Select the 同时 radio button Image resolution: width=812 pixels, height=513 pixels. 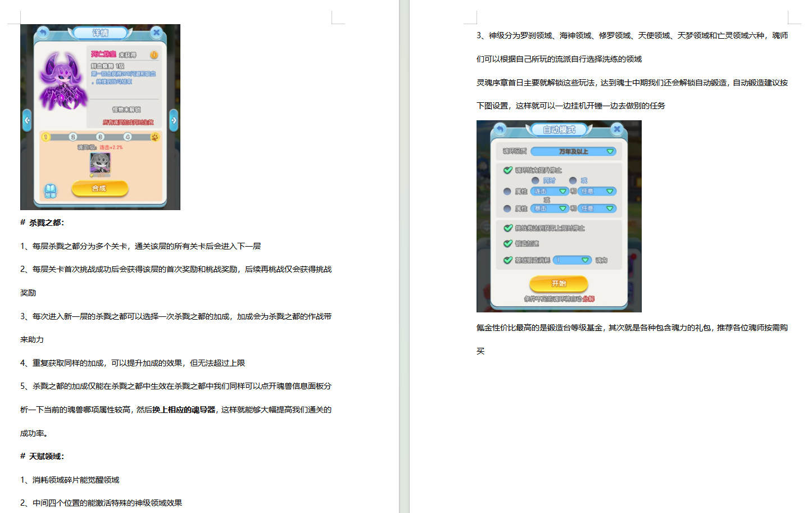[x=536, y=181]
